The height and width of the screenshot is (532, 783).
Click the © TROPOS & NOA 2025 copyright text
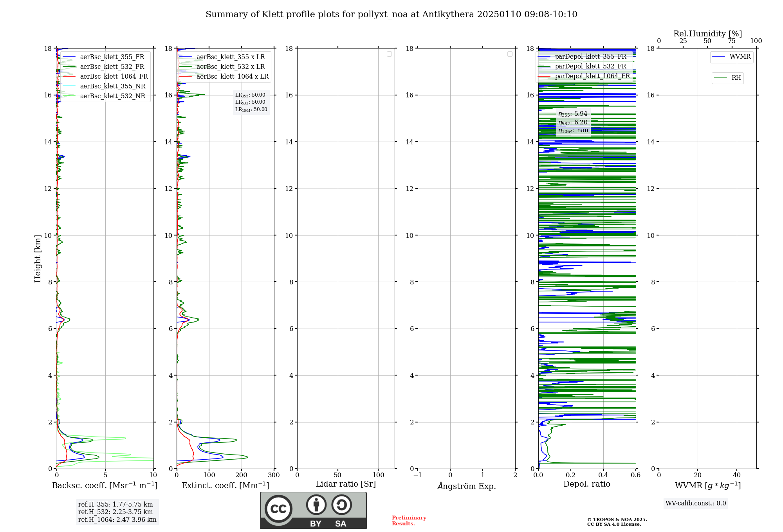617,519
